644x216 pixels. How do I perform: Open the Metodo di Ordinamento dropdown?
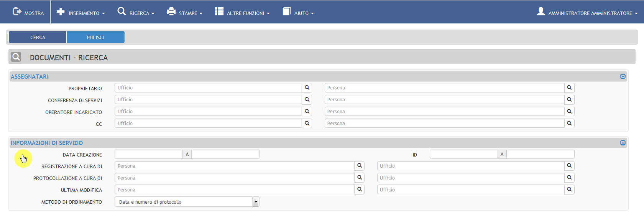[x=256, y=202]
